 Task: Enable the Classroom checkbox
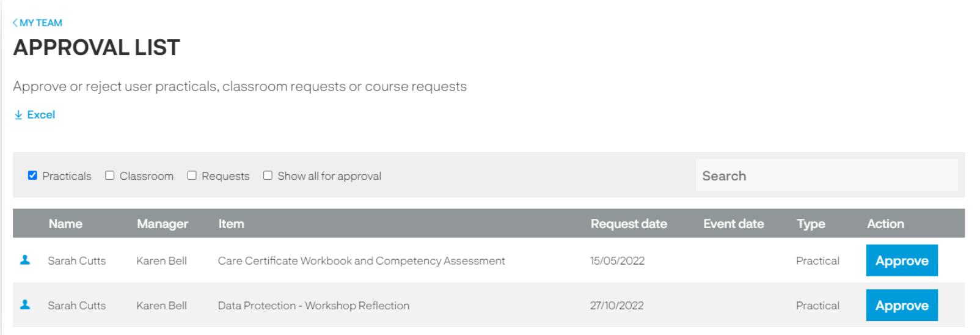coord(110,175)
